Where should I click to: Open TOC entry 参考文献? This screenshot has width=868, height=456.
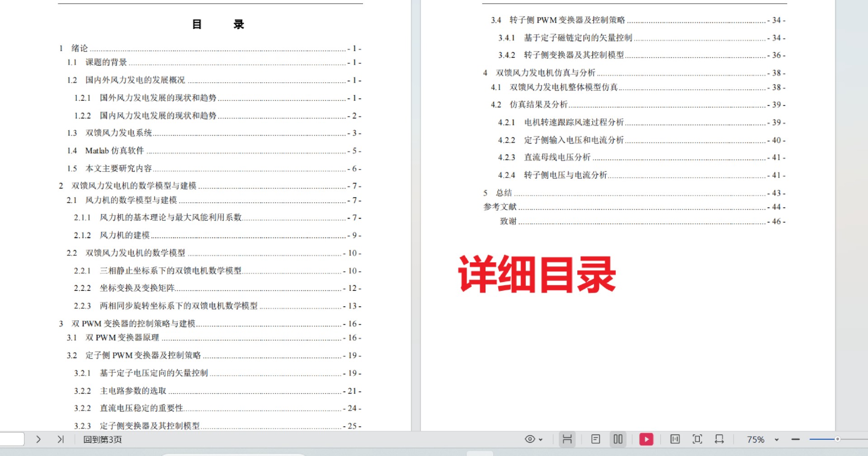coord(634,207)
